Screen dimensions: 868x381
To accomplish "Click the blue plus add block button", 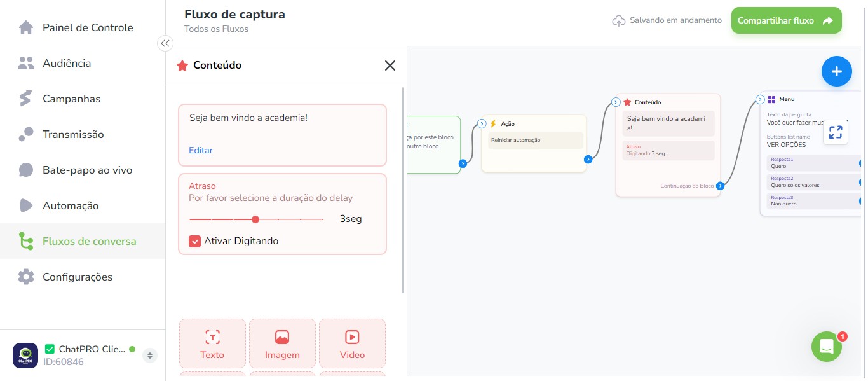I will tap(837, 71).
